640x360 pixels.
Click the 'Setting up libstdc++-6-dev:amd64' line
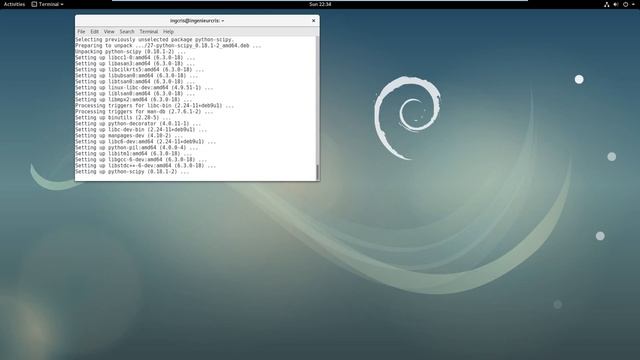pyautogui.click(x=146, y=166)
